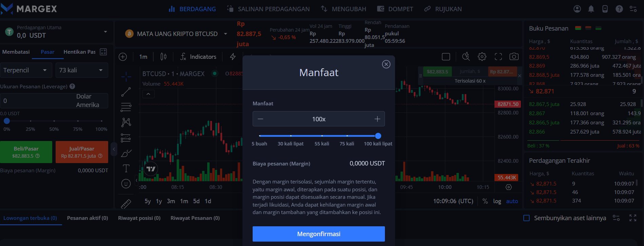Click the green Beli/Pasar button
This screenshot has width=644, height=246.
(x=26, y=152)
